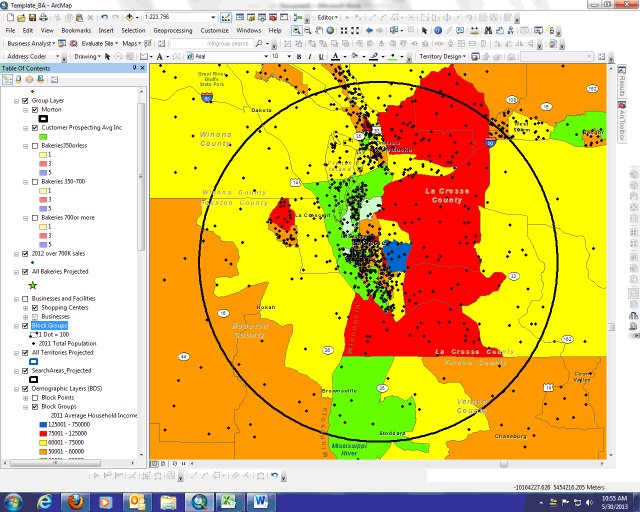Image resolution: width=640 pixels, height=512 pixels.
Task: Uncheck the Morton layer checkbox
Action: [36, 110]
